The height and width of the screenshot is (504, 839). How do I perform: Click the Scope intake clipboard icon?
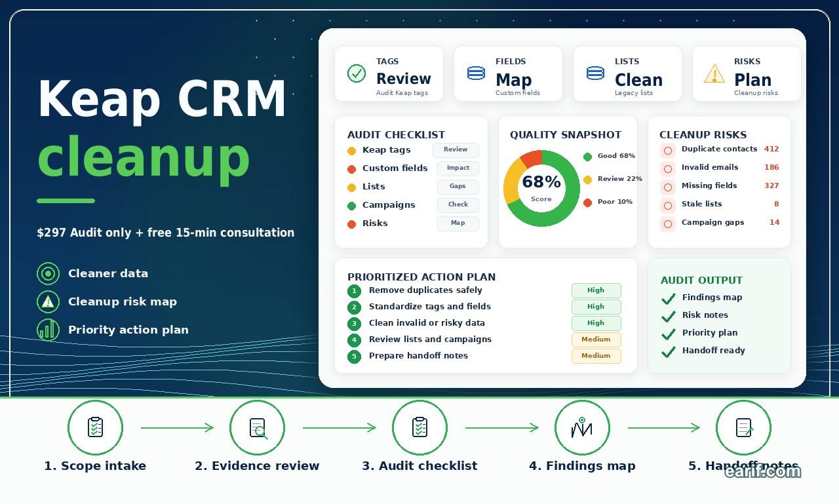click(96, 428)
